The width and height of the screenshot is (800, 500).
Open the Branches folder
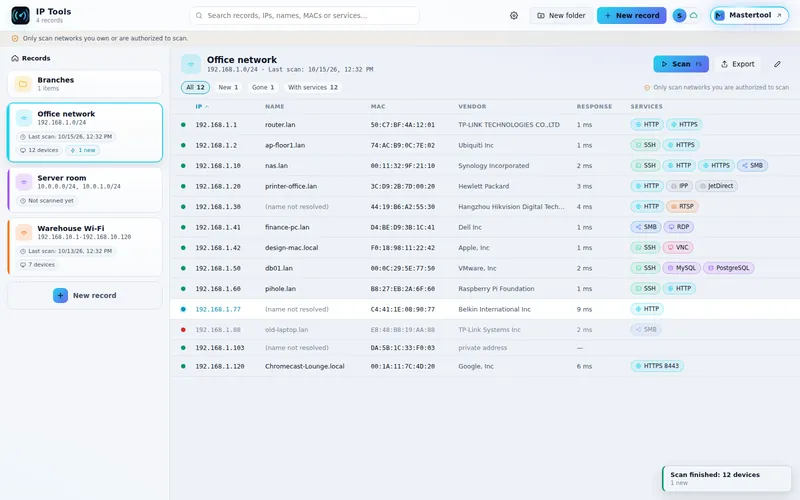(x=85, y=84)
